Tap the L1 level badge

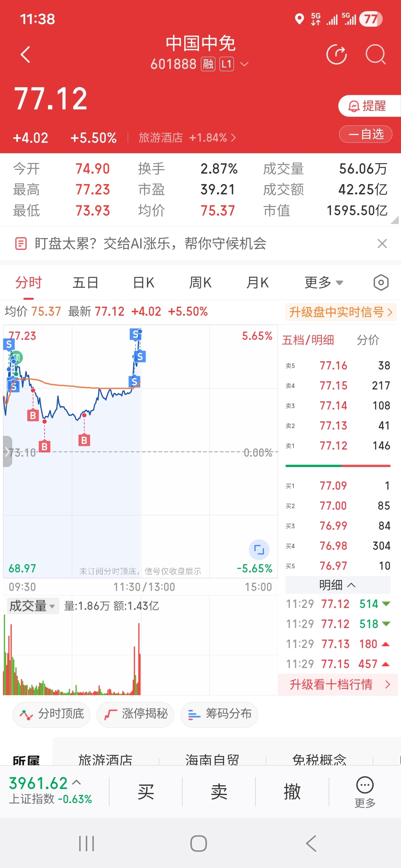[x=226, y=64]
